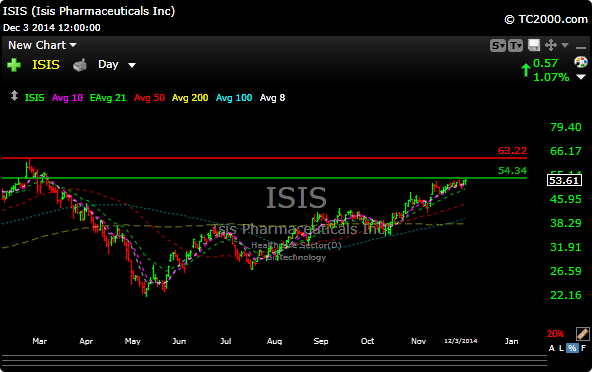Click the Oct label on the time axis

(x=367, y=341)
